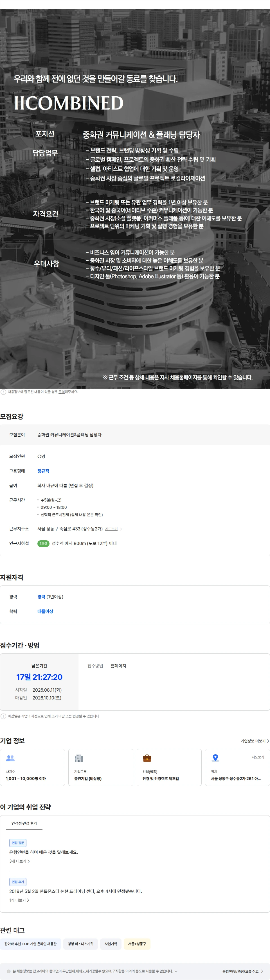Click the 은행인턴을 하며 배운 것을 말해보세요 question
The height and width of the screenshot is (980, 270).
click(43, 852)
